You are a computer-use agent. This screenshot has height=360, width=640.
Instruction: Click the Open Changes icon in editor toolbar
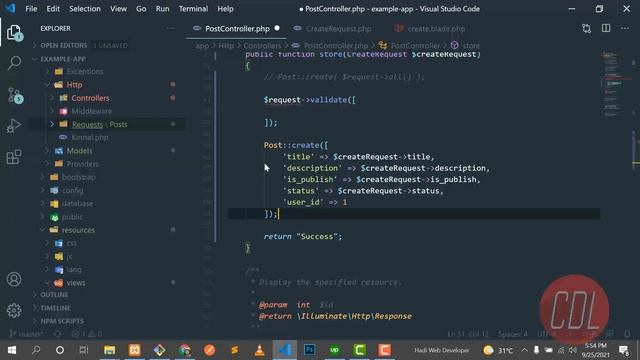(587, 29)
